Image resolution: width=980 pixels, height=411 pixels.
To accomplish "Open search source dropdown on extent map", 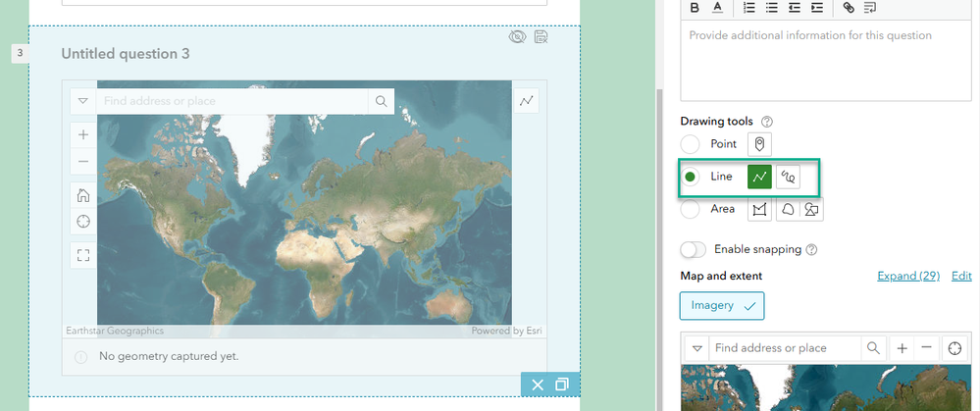I will pyautogui.click(x=697, y=348).
